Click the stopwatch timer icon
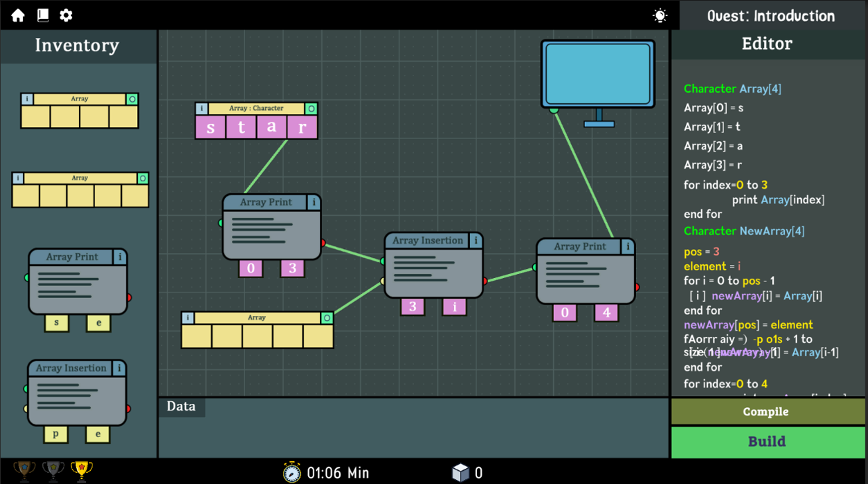 pyautogui.click(x=292, y=472)
